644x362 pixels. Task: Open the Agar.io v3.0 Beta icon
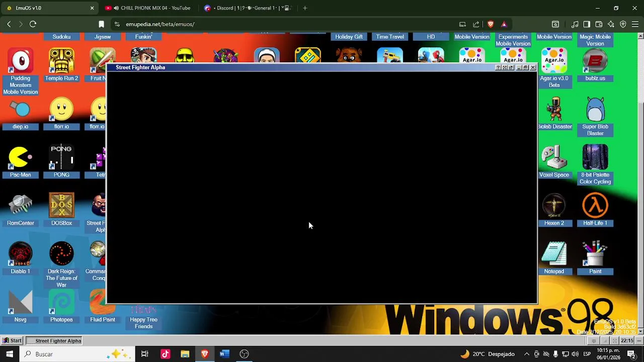554,68
